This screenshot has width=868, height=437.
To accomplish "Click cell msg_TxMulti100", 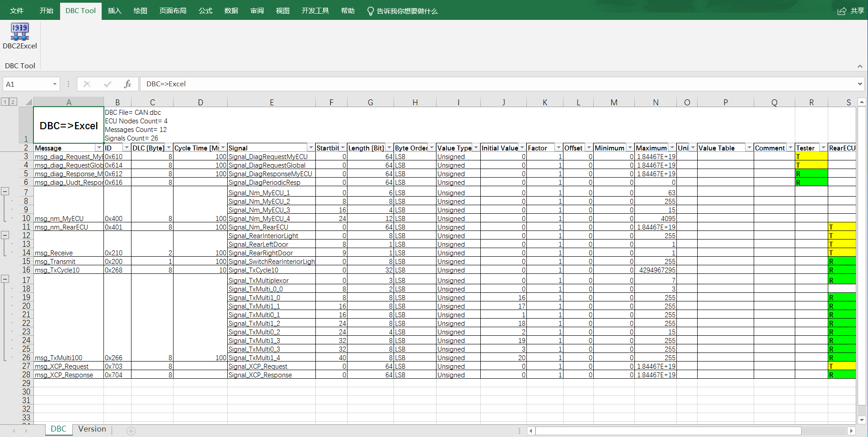I will (68, 358).
